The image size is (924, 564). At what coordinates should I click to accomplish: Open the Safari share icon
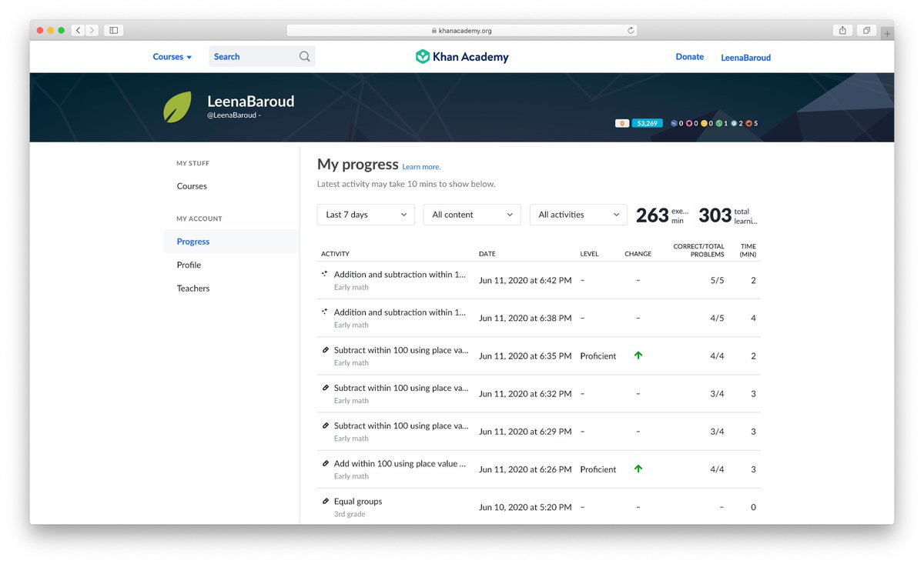click(842, 30)
